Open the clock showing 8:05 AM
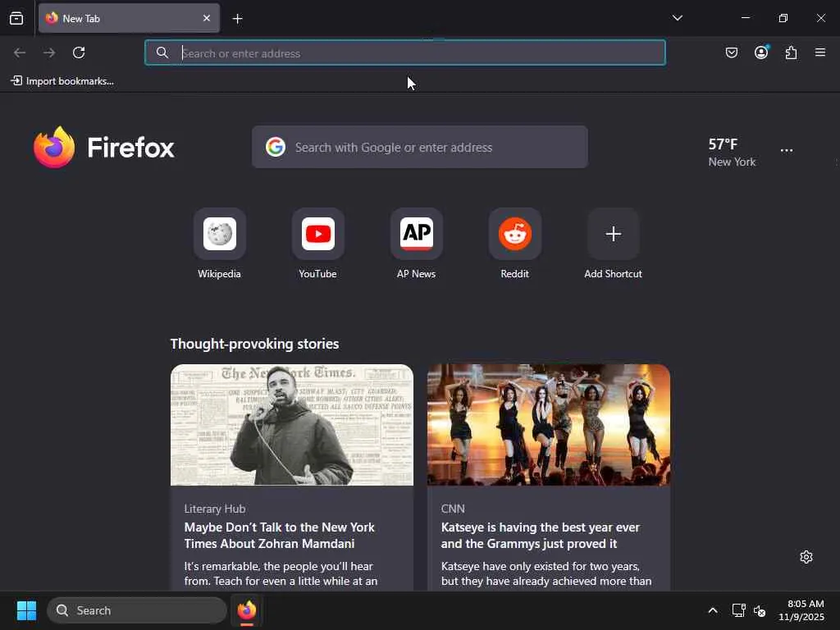The image size is (840, 630). (x=801, y=610)
